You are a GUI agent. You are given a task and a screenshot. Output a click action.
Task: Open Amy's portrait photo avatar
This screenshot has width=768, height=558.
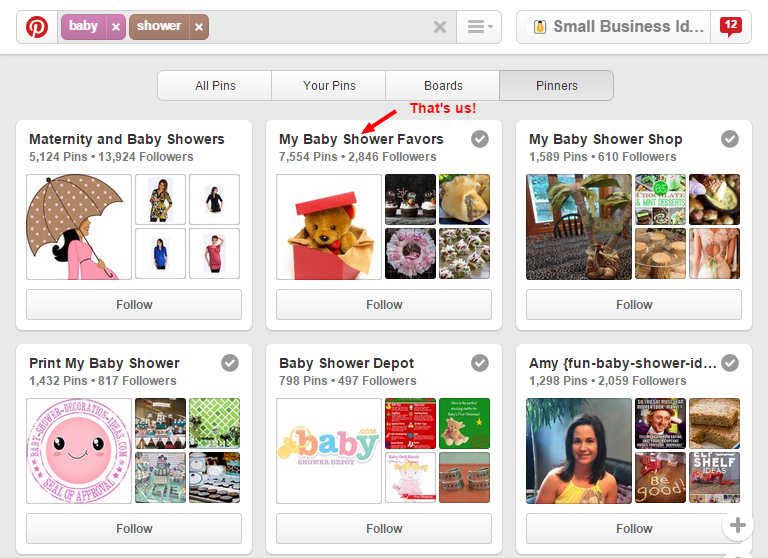tap(579, 451)
